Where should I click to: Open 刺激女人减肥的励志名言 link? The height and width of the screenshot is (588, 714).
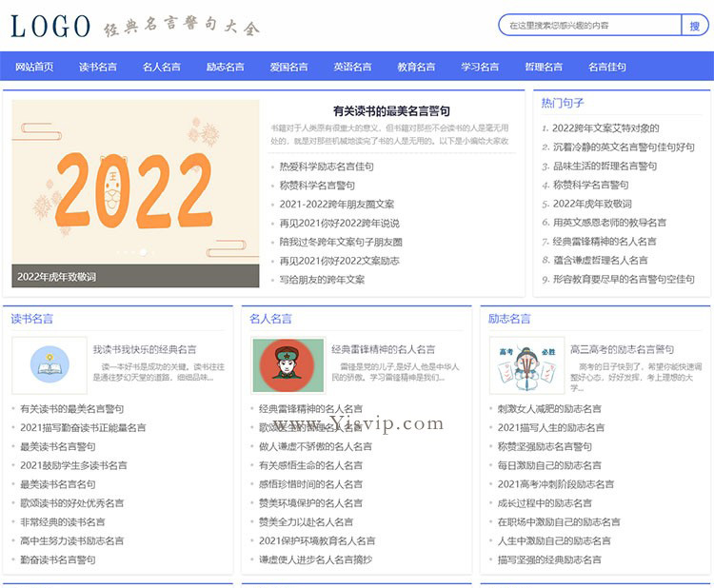(x=549, y=409)
